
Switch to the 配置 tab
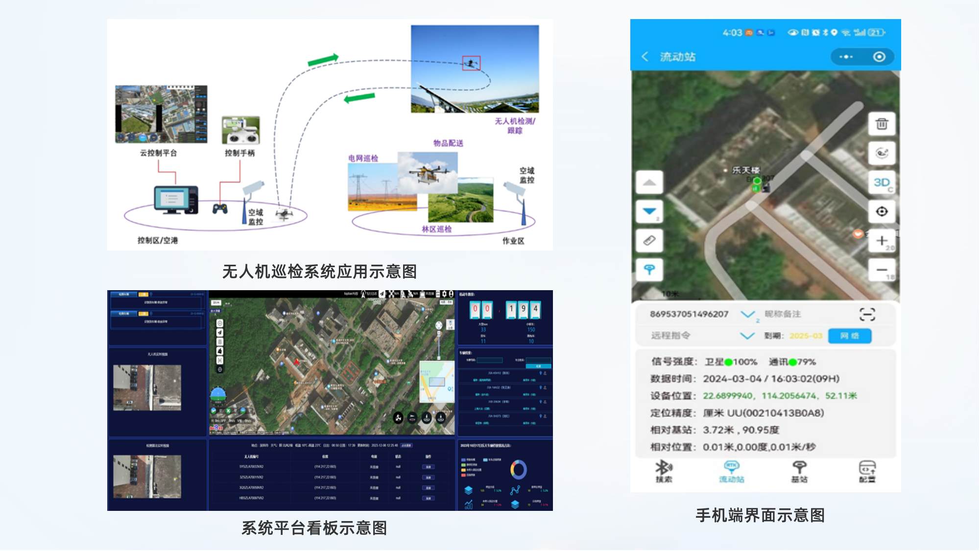pos(867,472)
